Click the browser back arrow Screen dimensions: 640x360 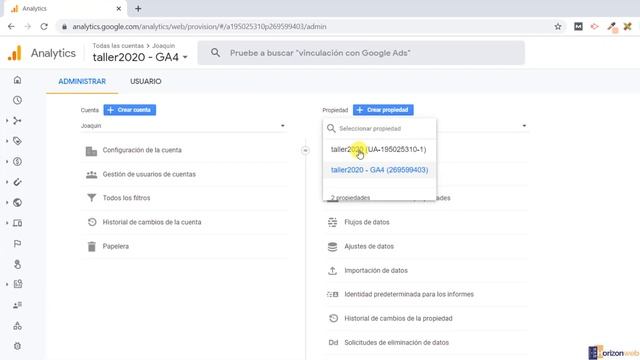(x=11, y=27)
